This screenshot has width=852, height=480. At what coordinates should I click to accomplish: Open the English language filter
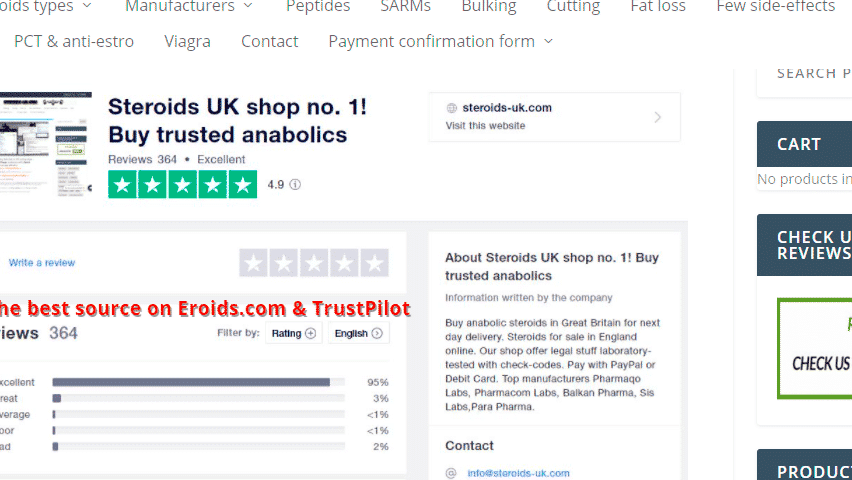pyautogui.click(x=359, y=334)
